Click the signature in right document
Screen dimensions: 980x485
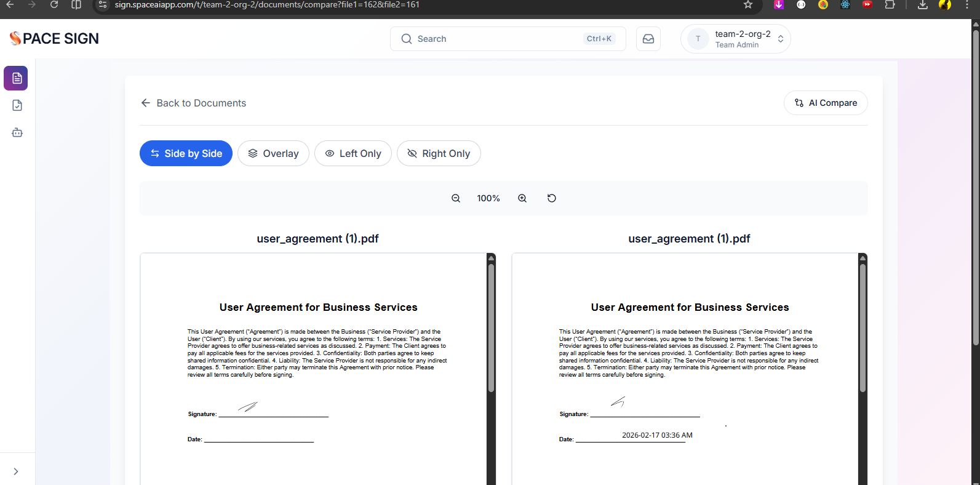[x=618, y=402]
